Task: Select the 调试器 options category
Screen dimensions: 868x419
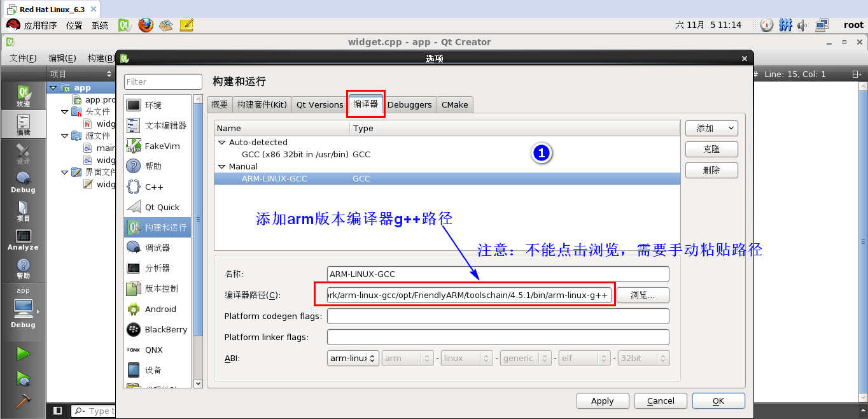Action: 157,248
